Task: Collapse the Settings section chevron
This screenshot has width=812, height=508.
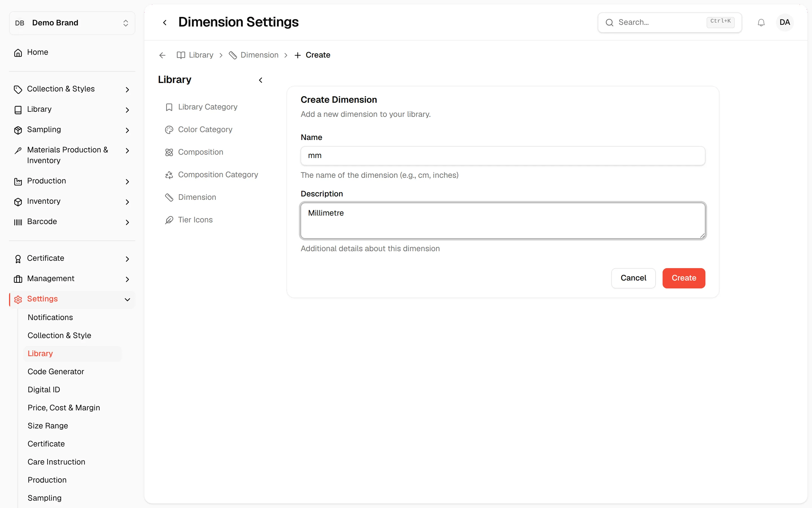Action: coord(127,299)
